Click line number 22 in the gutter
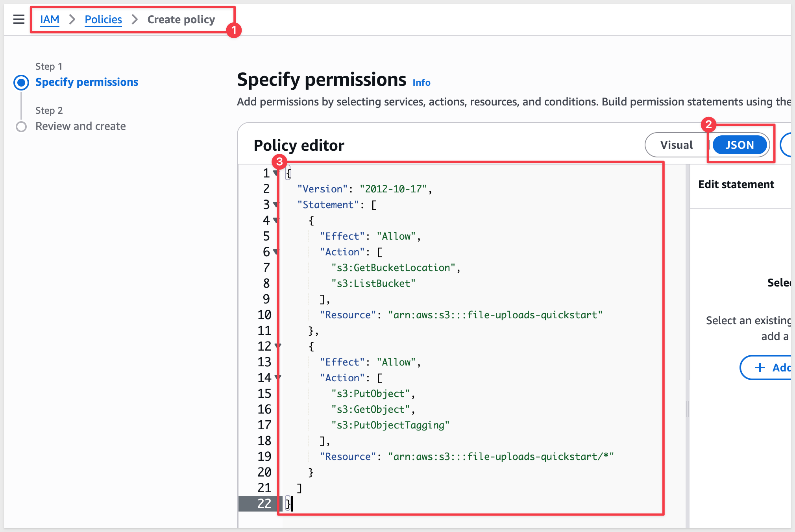The width and height of the screenshot is (795, 532). 264,504
